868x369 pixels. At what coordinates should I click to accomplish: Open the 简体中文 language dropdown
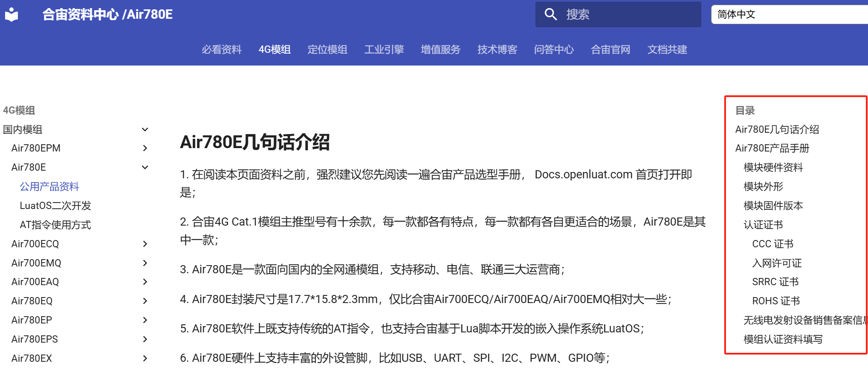(789, 14)
